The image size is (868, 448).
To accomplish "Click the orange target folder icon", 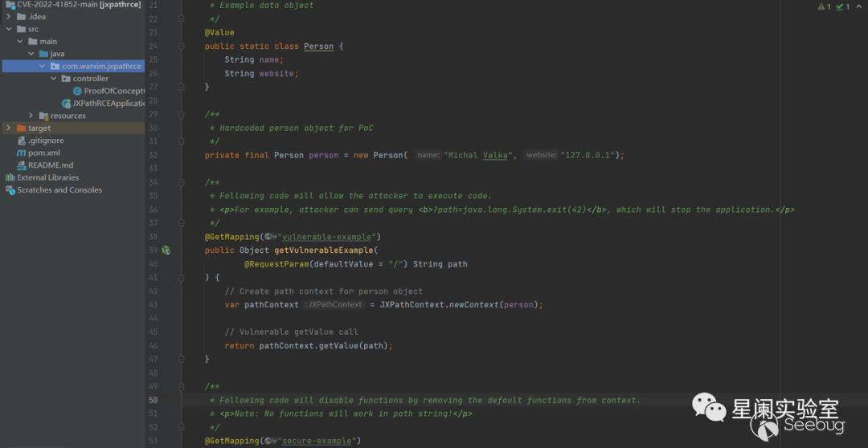I will point(21,128).
